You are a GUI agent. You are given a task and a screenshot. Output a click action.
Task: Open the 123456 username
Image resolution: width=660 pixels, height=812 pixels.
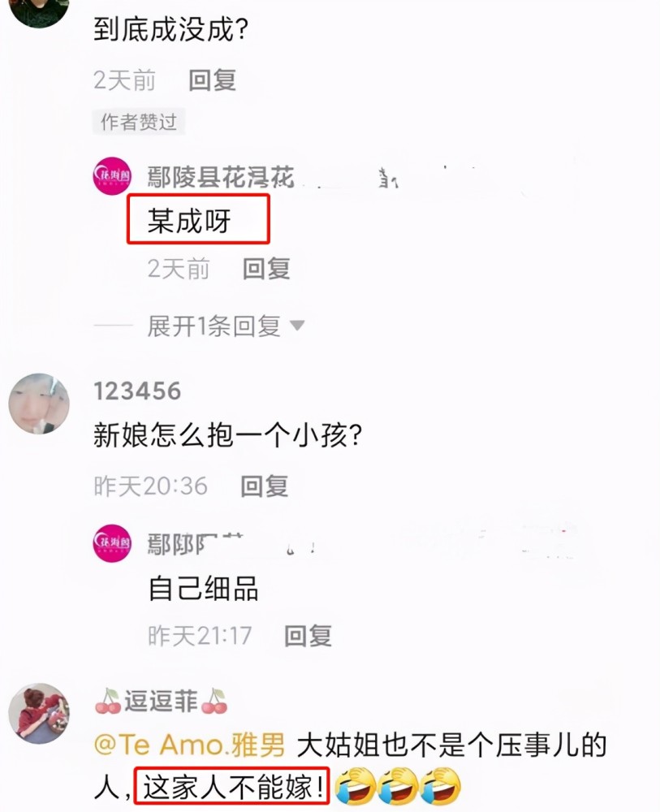pyautogui.click(x=138, y=391)
